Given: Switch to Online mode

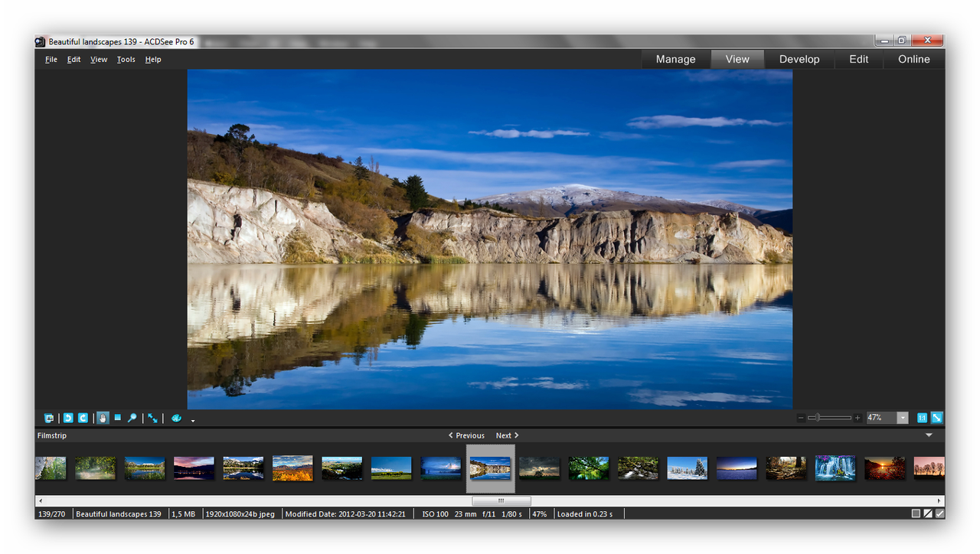Looking at the screenshot, I should (x=914, y=59).
